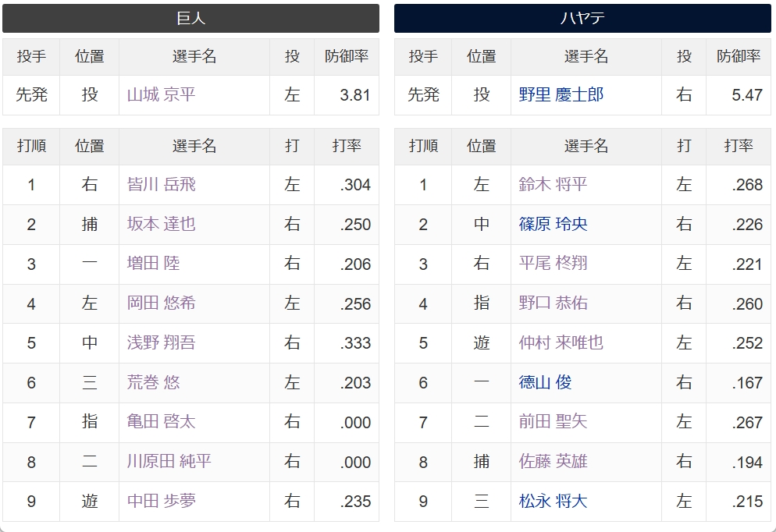Screen dimensions: 776x532
Task: Click batter name 皆川 岳飛
Action: click(162, 184)
